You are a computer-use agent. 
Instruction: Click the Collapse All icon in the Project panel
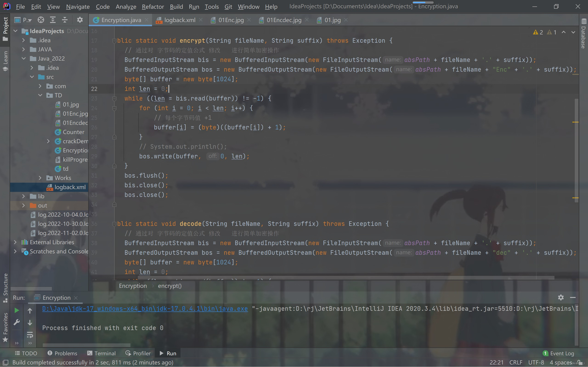click(x=65, y=20)
